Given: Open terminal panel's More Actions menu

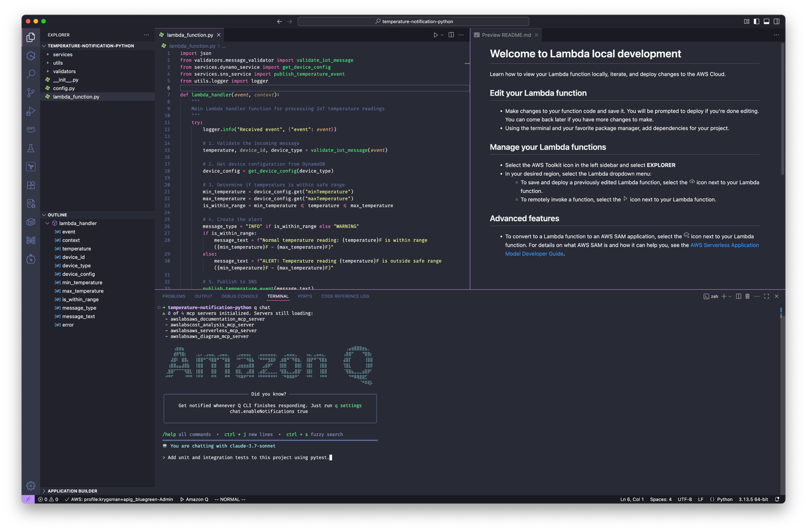Looking at the screenshot, I should 757,297.
